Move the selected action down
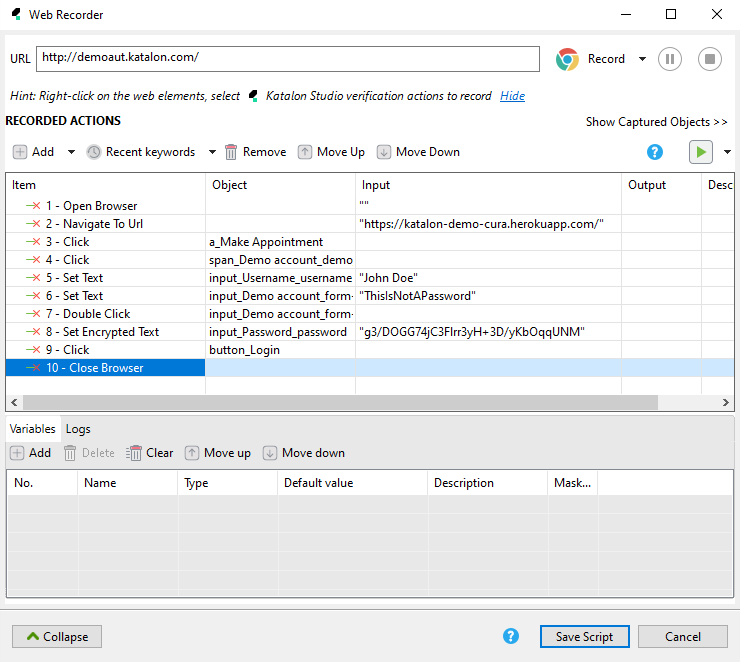The height and width of the screenshot is (662, 740). 418,152
